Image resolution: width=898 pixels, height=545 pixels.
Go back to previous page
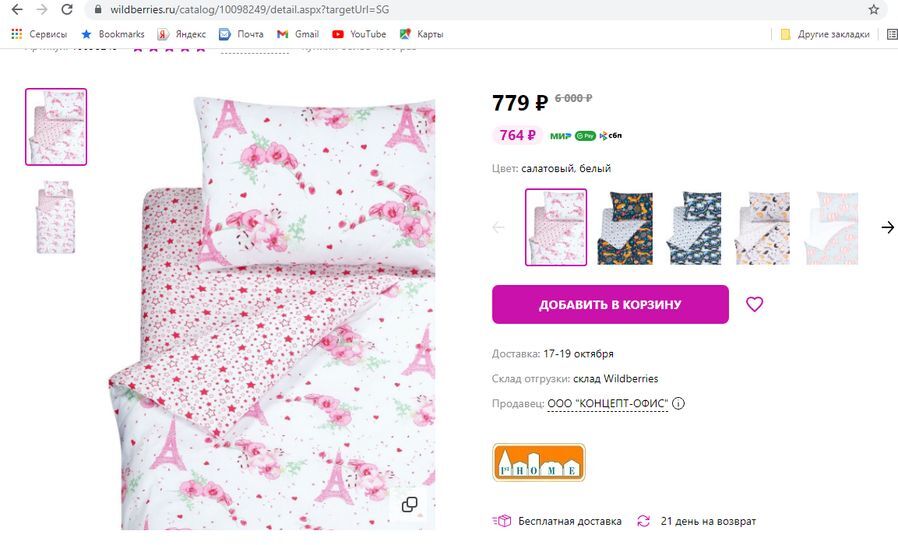click(x=16, y=10)
